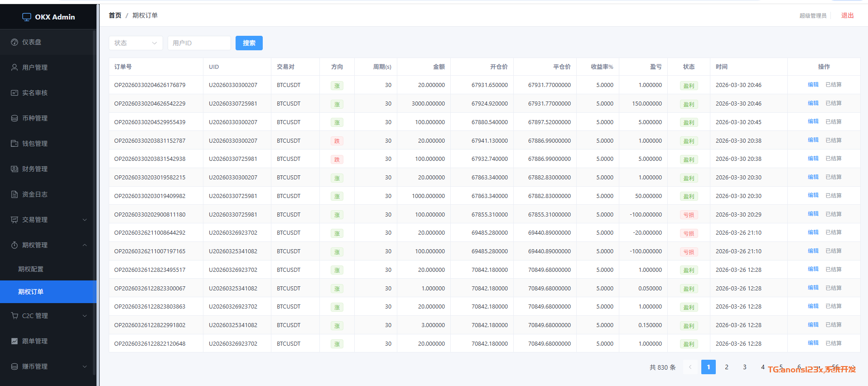The width and height of the screenshot is (868, 386).
Task: Open the 状态 status dropdown filter
Action: [135, 43]
